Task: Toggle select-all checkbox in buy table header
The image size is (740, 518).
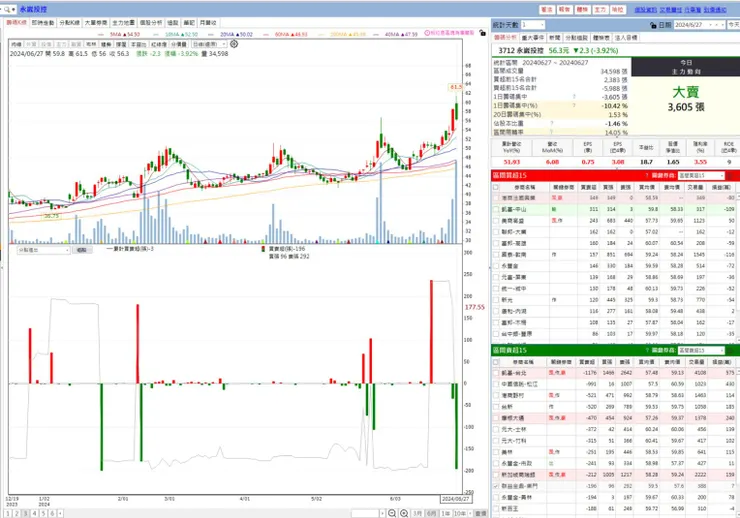Action: coord(496,187)
